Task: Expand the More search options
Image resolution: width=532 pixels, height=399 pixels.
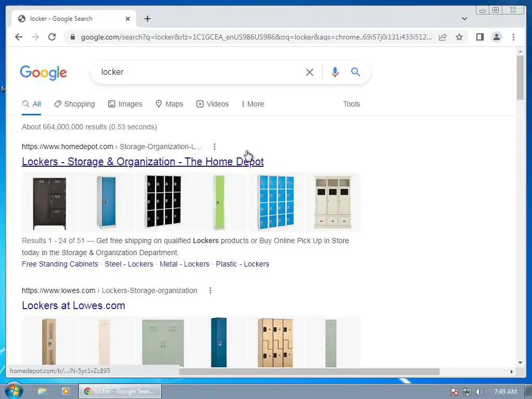Action: 252,104
